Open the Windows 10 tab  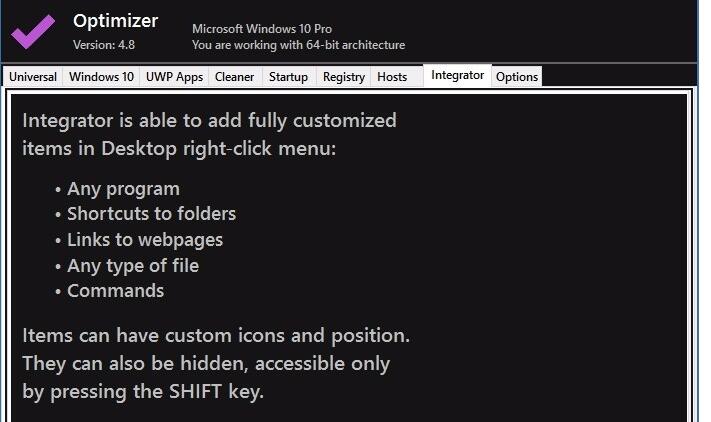coord(101,77)
